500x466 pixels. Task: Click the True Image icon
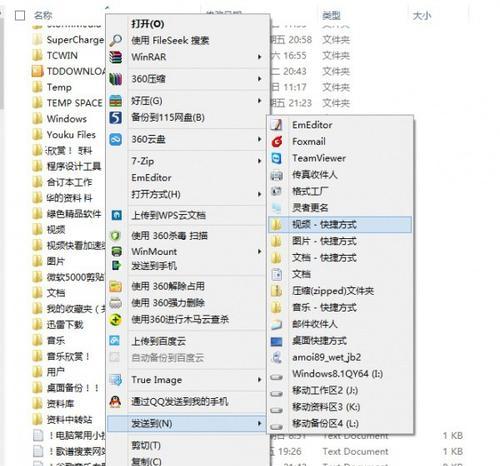(116, 380)
